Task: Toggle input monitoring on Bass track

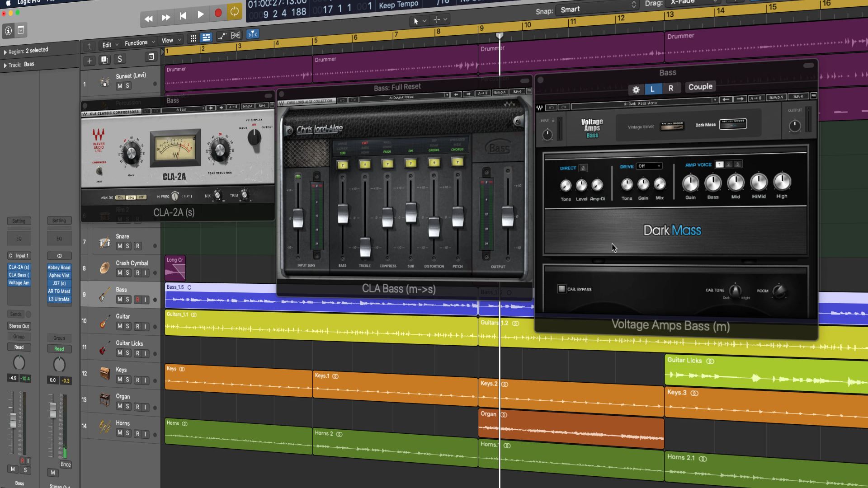Action: pyautogui.click(x=146, y=300)
